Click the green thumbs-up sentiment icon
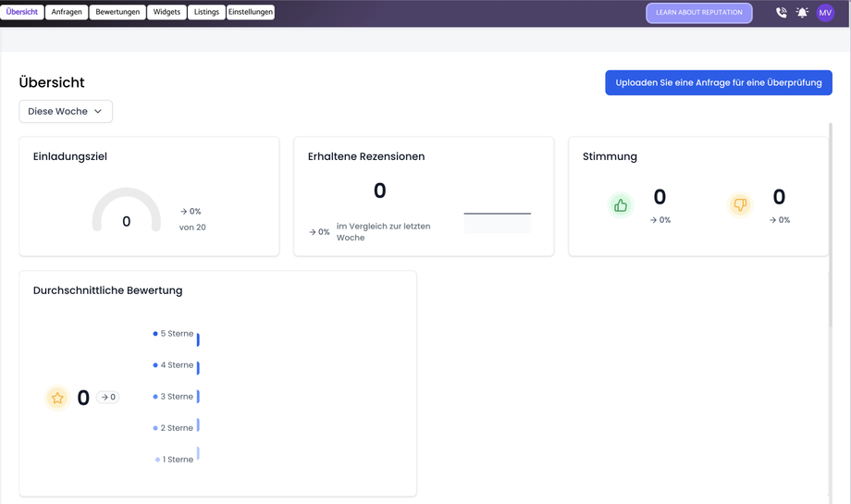Viewport: 851px width, 504px height. 621,205
